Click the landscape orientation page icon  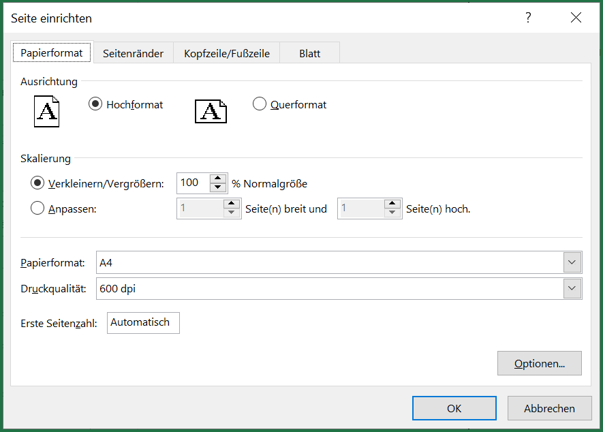tap(211, 112)
